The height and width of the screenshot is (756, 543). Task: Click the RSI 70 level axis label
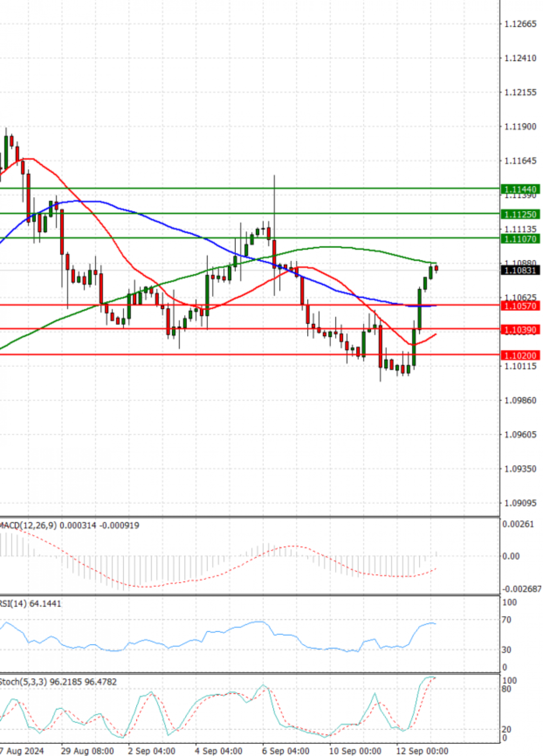coord(506,620)
